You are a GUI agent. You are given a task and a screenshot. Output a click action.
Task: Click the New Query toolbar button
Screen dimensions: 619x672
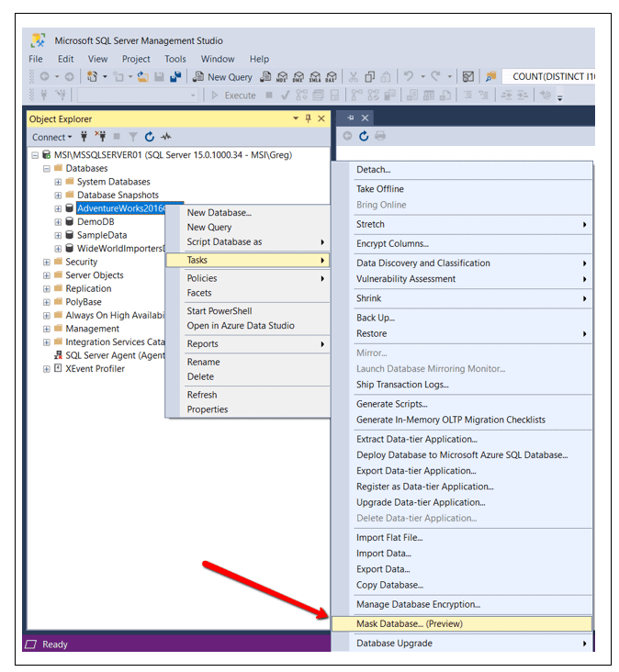click(222, 77)
